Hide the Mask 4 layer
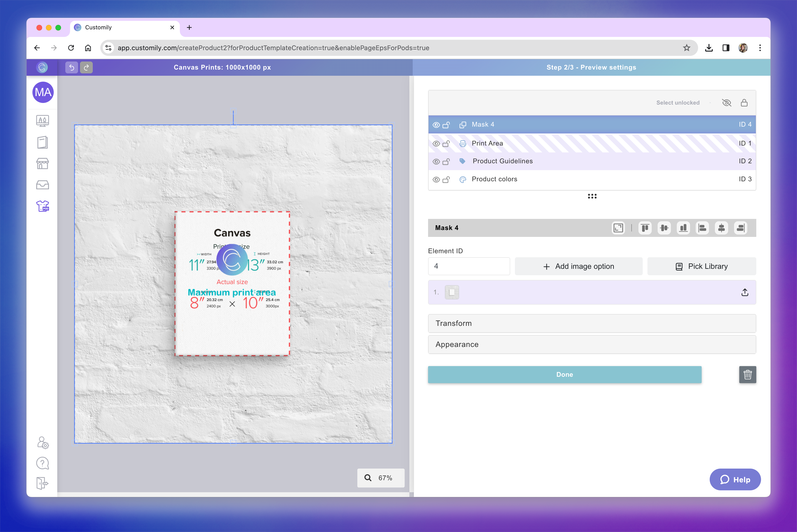 point(436,125)
